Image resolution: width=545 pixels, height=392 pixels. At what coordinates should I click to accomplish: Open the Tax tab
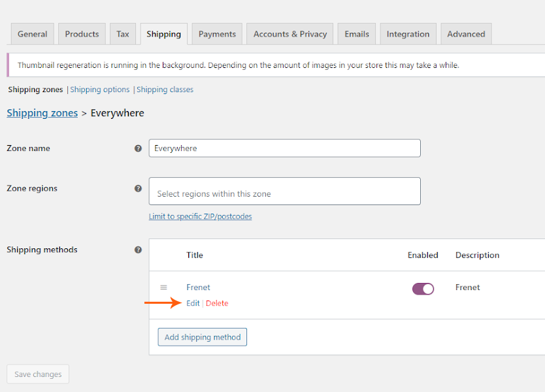pyautogui.click(x=123, y=34)
